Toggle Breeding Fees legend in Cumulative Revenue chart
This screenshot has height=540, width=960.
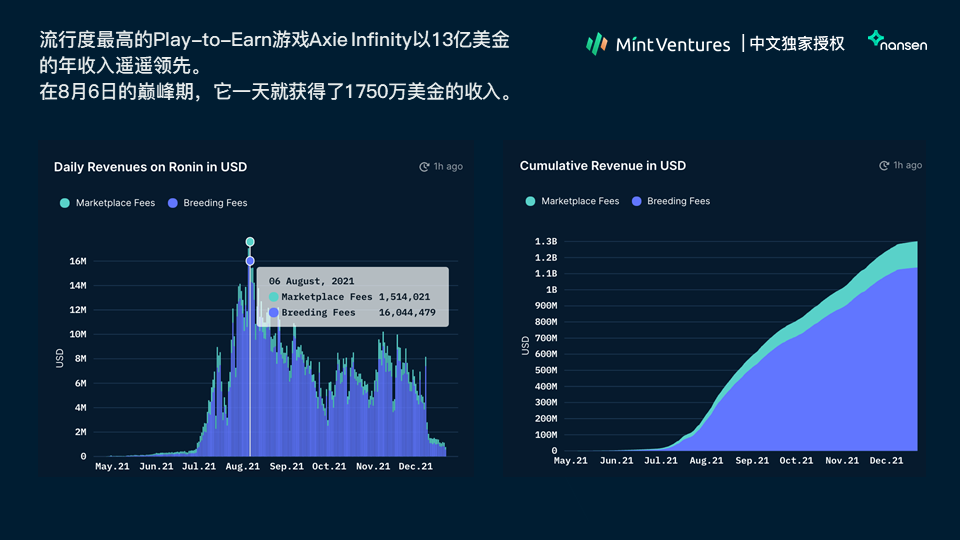coord(671,201)
